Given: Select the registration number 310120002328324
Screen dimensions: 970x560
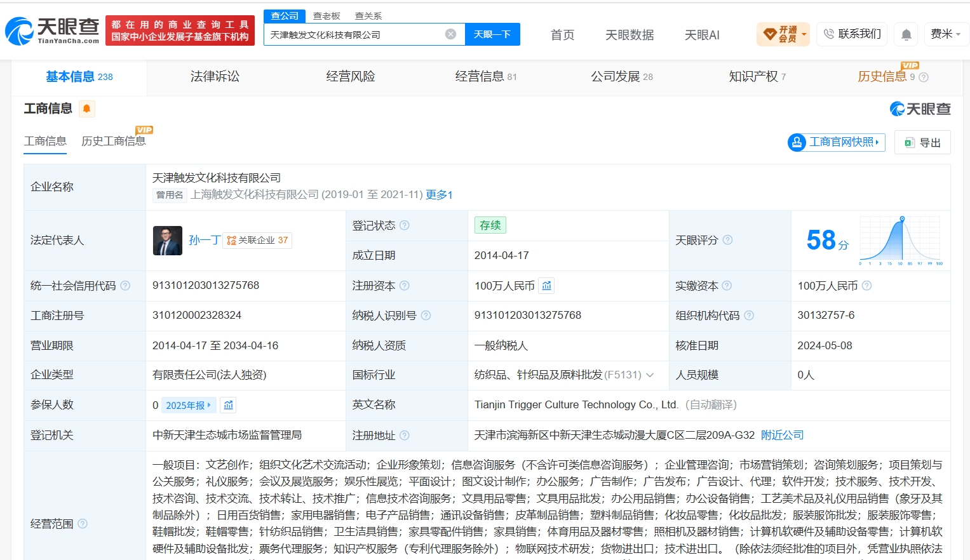Looking at the screenshot, I should point(197,315).
